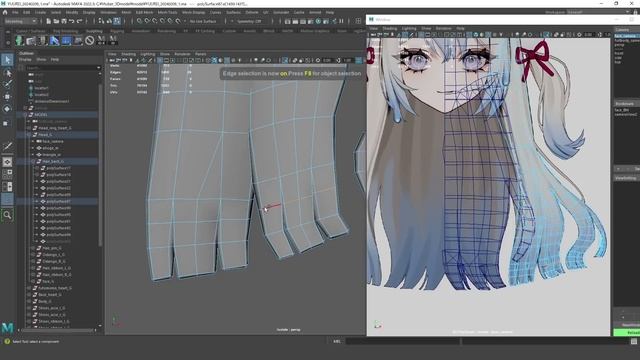Click the second M script shelf icon
This screenshot has width=640, height=360.
(113, 40)
